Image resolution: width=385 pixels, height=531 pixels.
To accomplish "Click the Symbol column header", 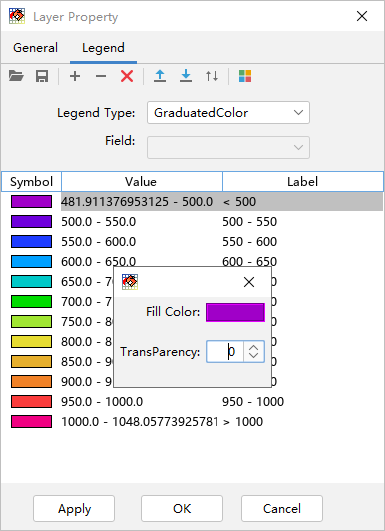I will tap(31, 182).
